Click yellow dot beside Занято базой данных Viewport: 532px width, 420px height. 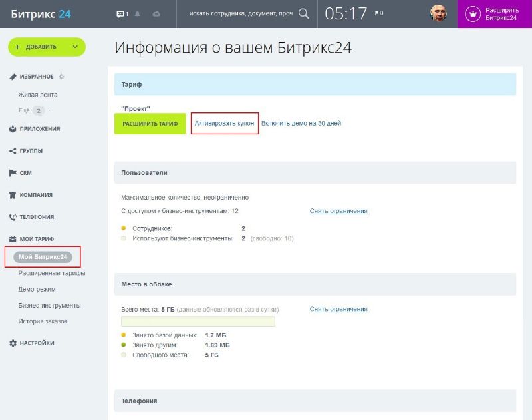[124, 335]
